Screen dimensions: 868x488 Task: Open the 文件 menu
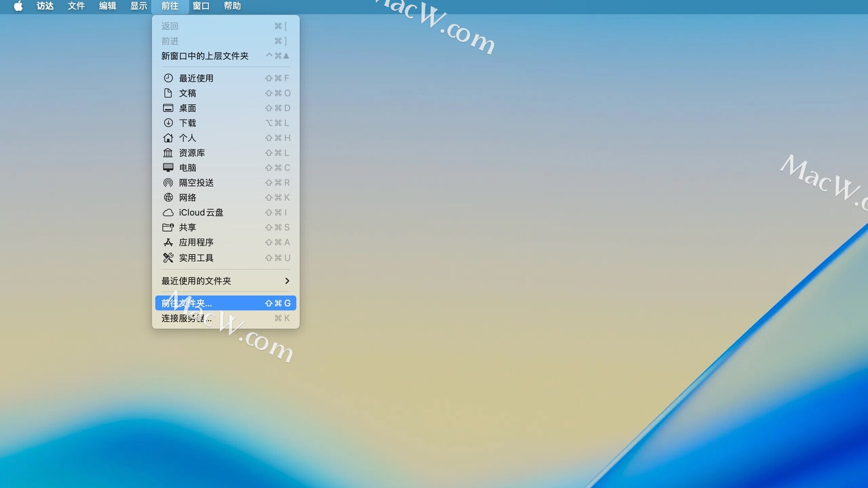[x=76, y=6]
